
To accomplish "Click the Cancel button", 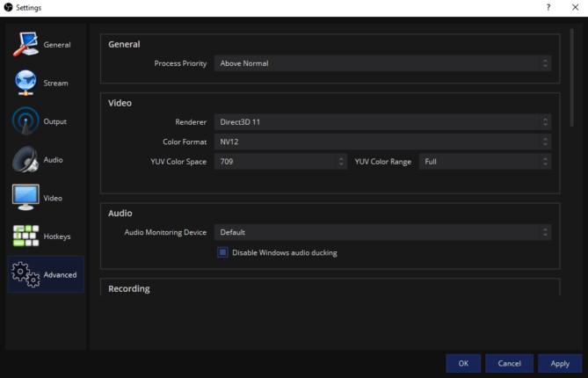I will point(509,363).
